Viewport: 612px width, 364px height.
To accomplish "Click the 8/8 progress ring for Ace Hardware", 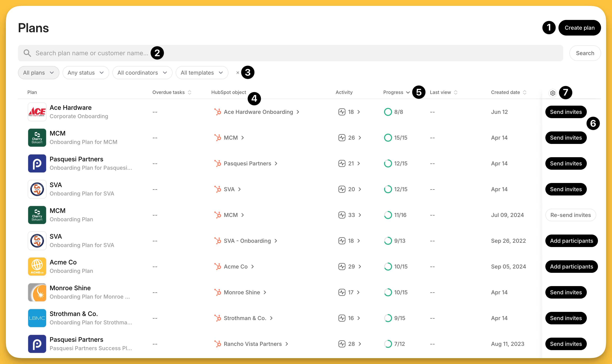I will coord(388,112).
